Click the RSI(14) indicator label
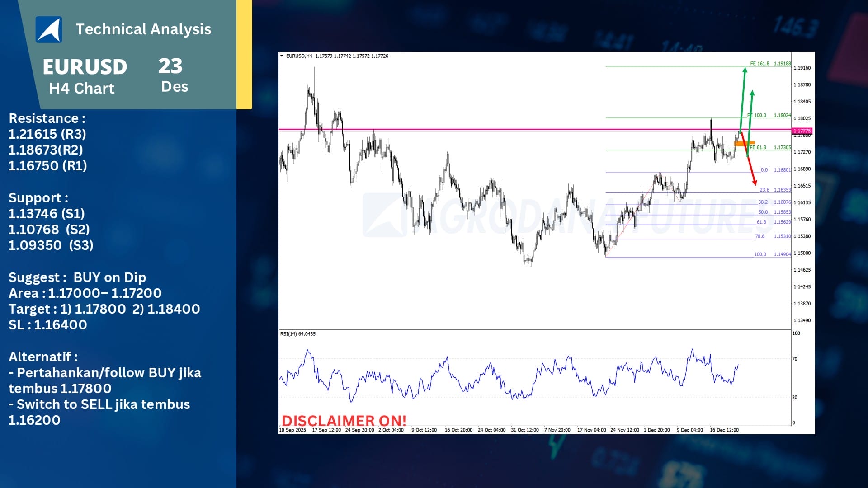 tap(297, 334)
